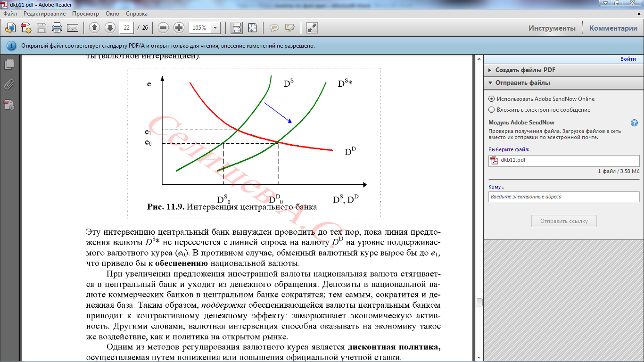
Task: Open attachments paperclip panel in sidebar
Action: (x=9, y=85)
